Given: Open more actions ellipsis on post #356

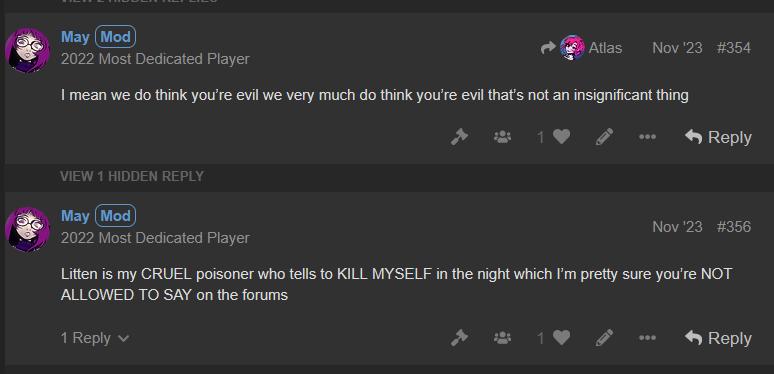Looking at the screenshot, I should pyautogui.click(x=647, y=338).
